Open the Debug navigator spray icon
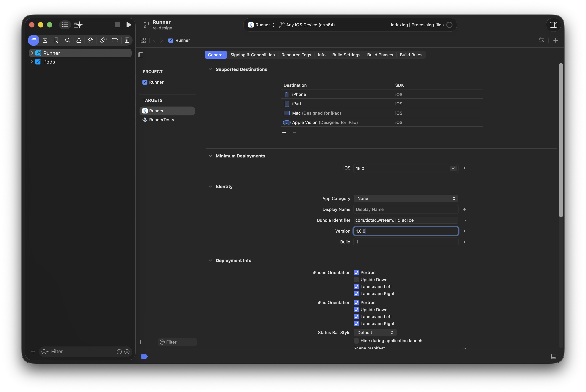Viewport: 586px width, 392px height. 103,40
